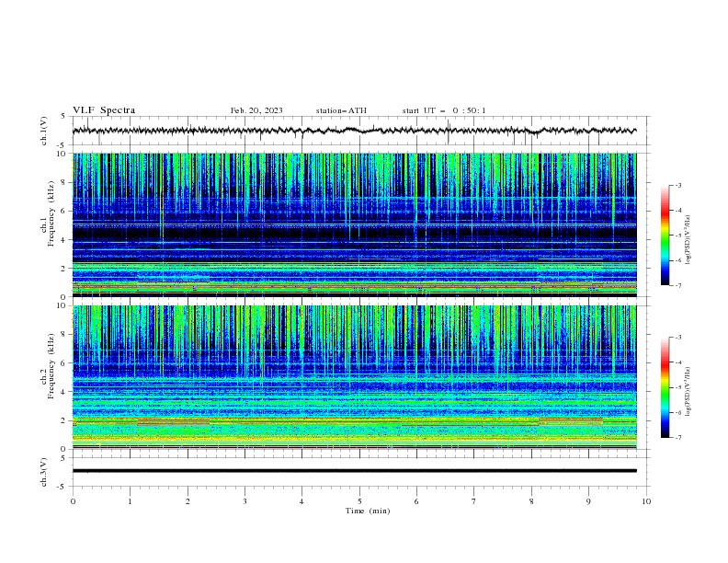Click the log(PSD) label beside ch.1 color bar
The width and height of the screenshot is (728, 563).
click(688, 240)
